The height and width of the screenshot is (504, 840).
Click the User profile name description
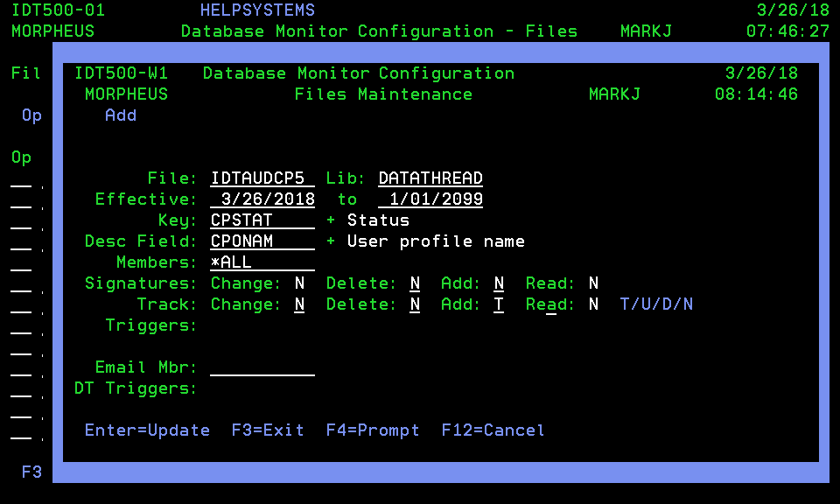point(436,241)
